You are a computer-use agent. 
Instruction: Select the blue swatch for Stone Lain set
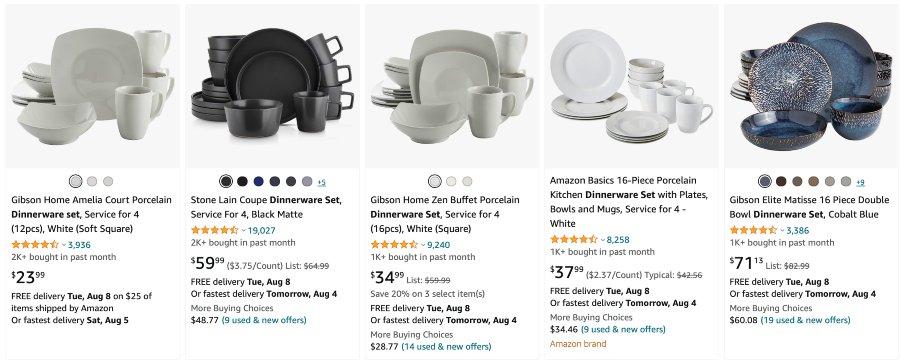coord(258,181)
